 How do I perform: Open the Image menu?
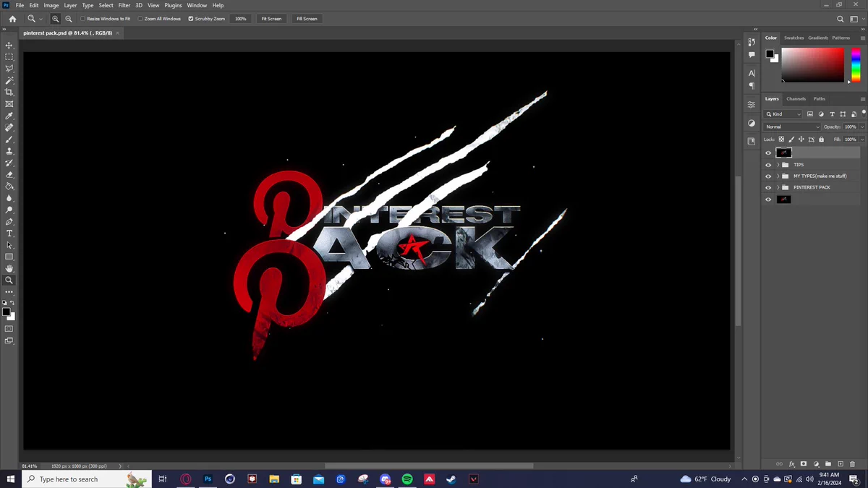[x=51, y=5]
